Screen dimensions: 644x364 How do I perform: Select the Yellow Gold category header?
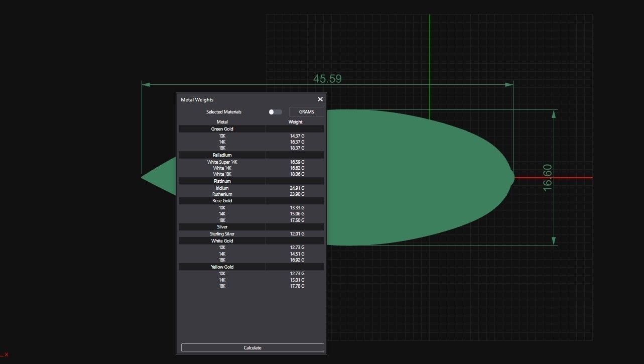251,267
